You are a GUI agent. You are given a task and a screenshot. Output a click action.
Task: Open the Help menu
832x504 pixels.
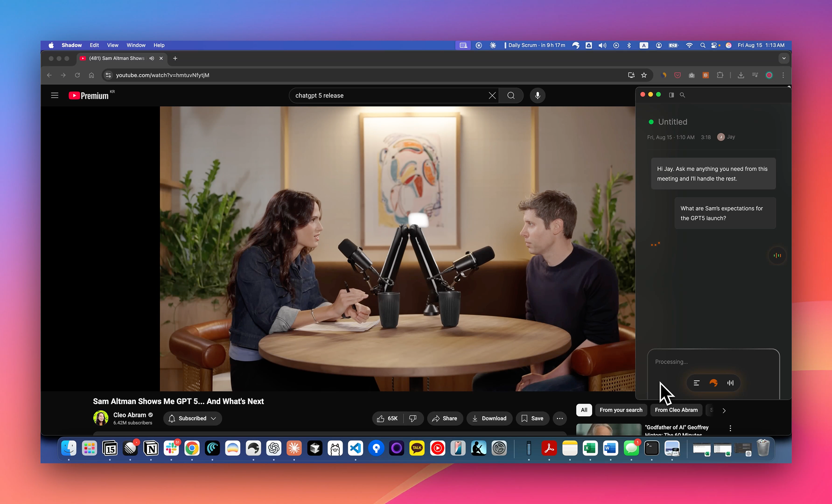point(159,45)
